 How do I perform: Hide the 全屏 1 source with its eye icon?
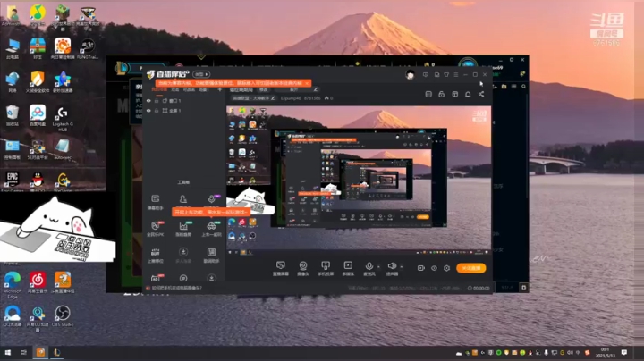148,111
